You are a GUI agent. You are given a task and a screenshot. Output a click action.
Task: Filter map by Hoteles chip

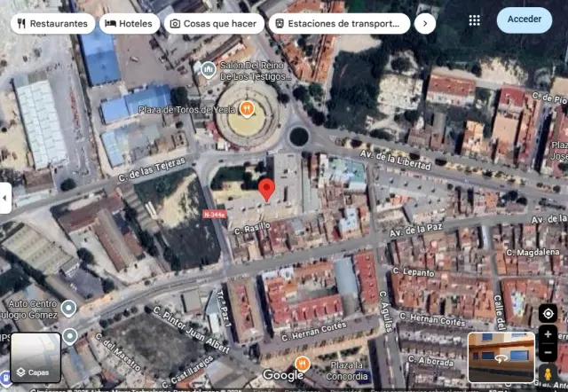(x=130, y=24)
